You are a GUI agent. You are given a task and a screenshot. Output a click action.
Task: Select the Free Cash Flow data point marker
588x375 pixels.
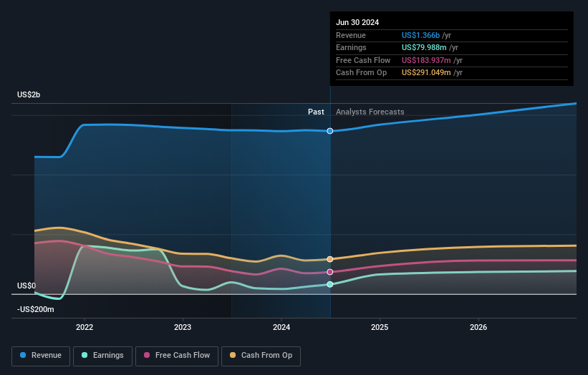(x=330, y=272)
